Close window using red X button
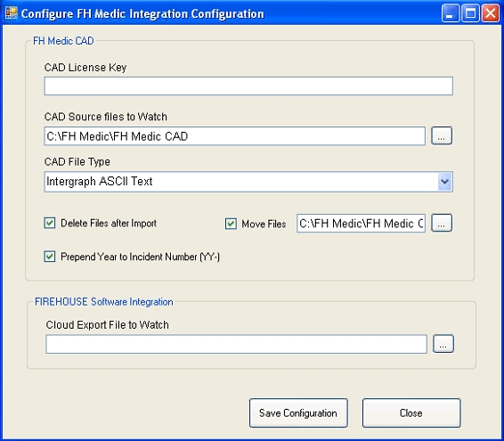Screen dimensions: 504x441 490,13
